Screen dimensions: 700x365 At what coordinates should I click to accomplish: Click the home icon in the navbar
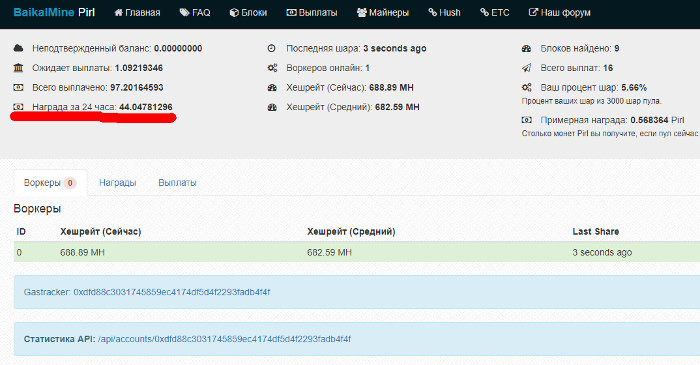pos(118,12)
